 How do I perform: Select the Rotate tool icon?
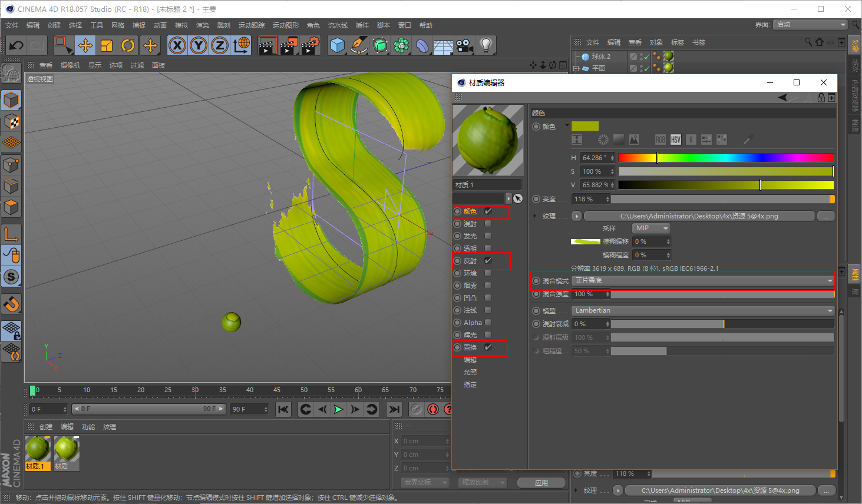(x=128, y=45)
